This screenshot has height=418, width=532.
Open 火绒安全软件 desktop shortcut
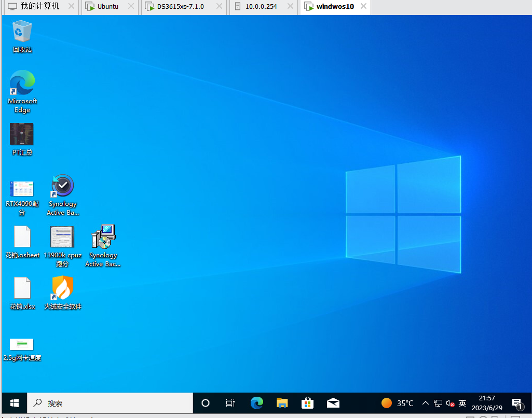[x=63, y=293]
